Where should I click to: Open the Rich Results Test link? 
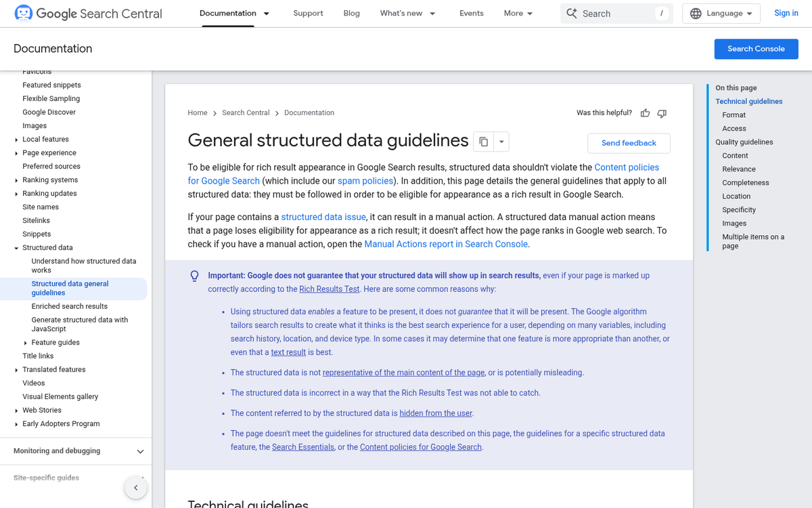tap(330, 289)
